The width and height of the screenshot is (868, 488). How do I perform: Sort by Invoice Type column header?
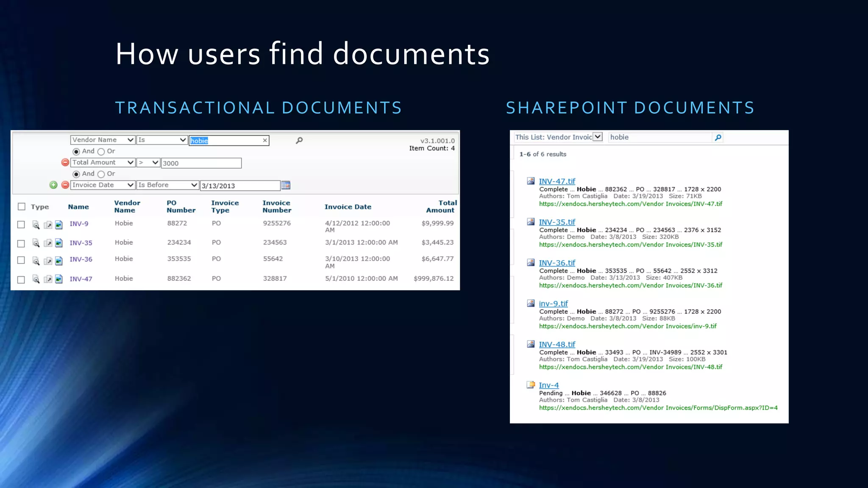click(225, 206)
